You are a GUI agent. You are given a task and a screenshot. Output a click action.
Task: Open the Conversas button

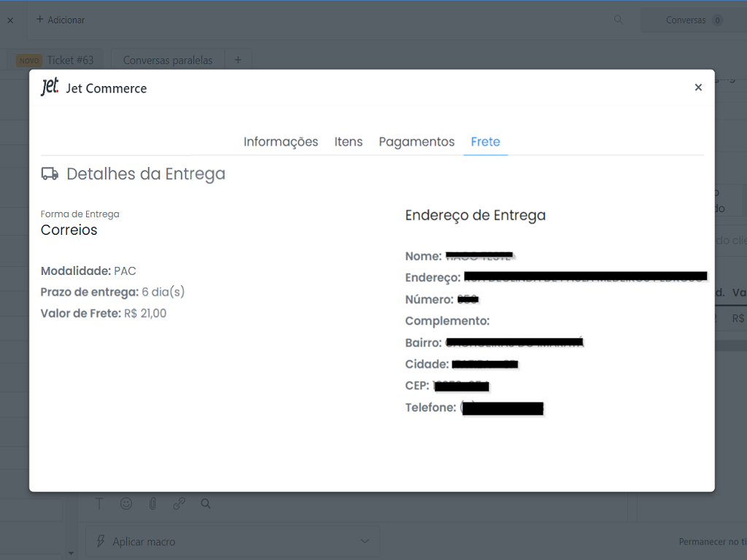693,20
